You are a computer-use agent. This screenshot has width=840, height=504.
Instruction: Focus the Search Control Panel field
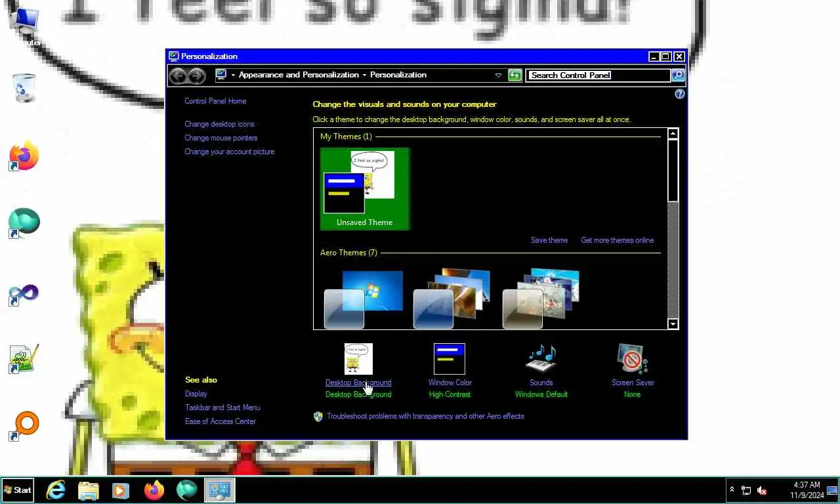[598, 75]
